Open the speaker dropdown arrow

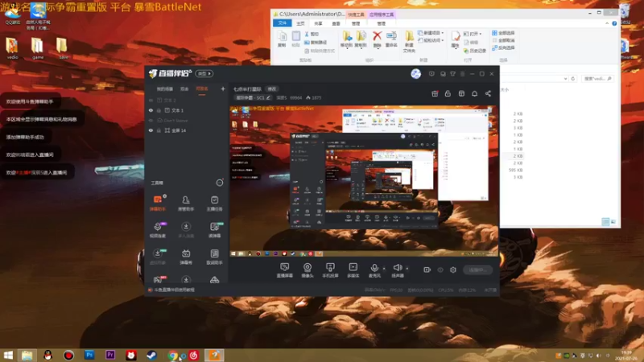(407, 269)
